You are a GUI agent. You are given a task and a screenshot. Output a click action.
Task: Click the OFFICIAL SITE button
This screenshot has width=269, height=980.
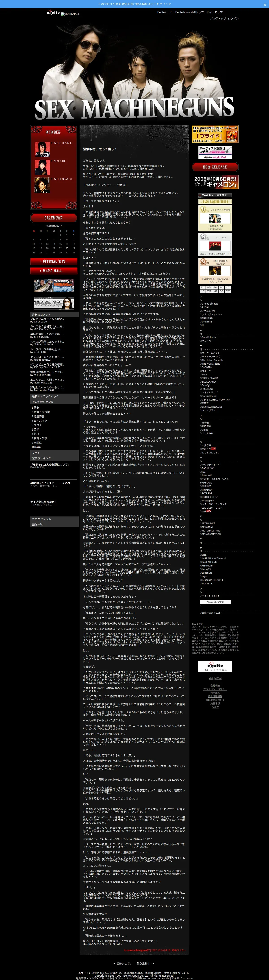(54, 261)
